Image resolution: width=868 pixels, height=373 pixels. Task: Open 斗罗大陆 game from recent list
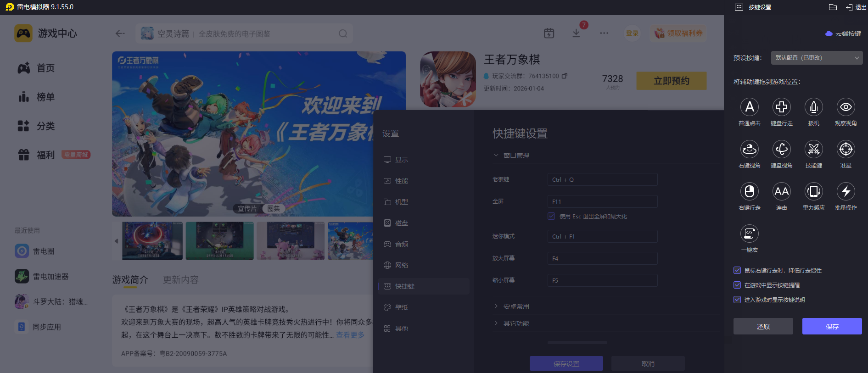coord(51,301)
